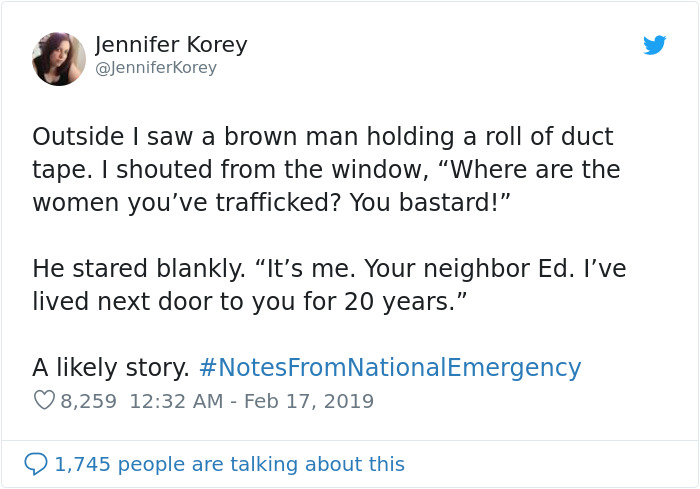Like the tweet using the heart icon
This screenshot has height=489, width=700.
click(44, 401)
